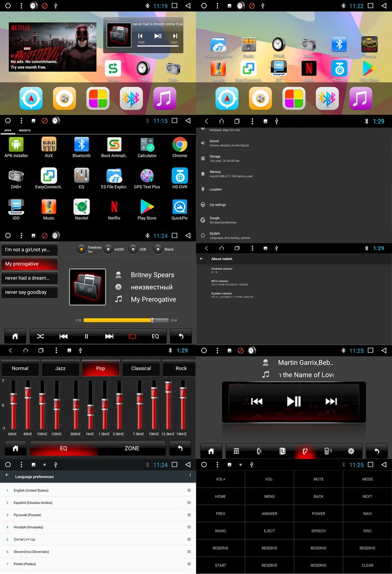The width and height of the screenshot is (392, 574).
Task: Toggle play/pause in Bluetooth music screen
Action: 294,401
